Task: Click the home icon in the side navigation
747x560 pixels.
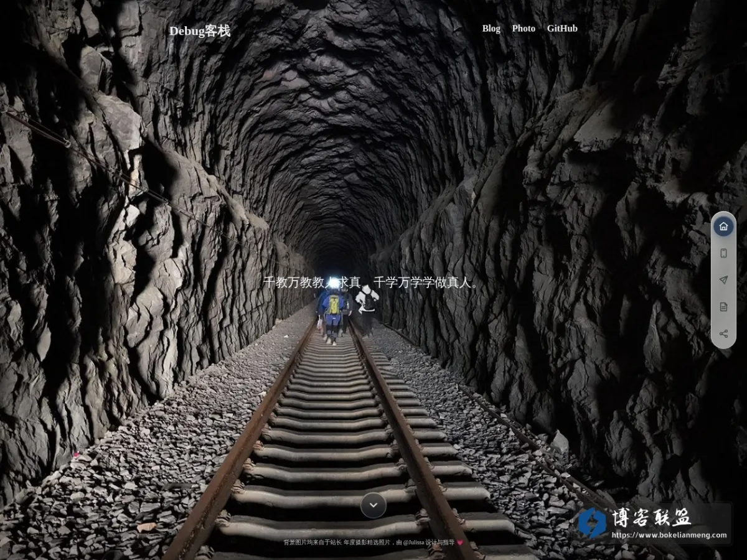Action: (x=723, y=226)
